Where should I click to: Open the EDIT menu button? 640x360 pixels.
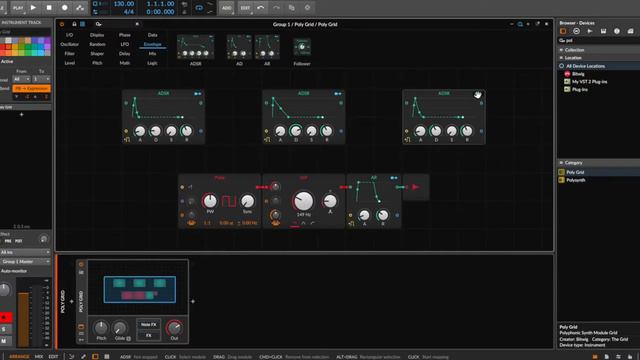pyautogui.click(x=245, y=8)
